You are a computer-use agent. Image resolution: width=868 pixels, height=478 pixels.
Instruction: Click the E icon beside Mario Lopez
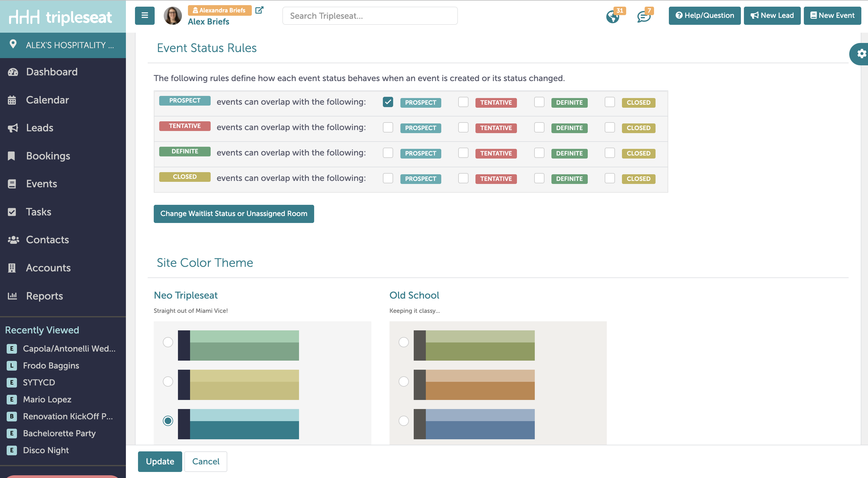coord(12,400)
